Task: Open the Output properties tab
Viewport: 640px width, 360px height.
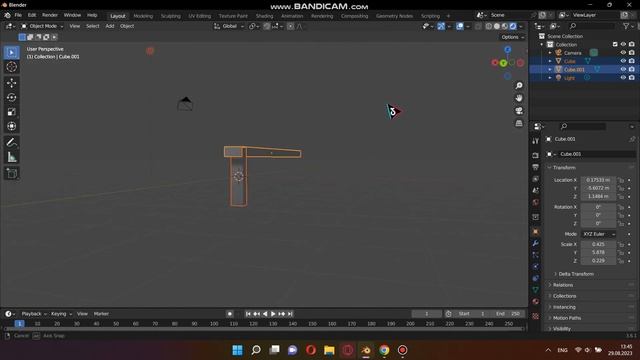Action: (536, 167)
